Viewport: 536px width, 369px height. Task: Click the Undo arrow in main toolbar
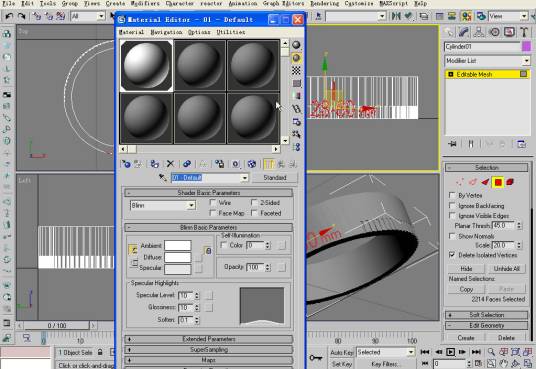coord(9,16)
